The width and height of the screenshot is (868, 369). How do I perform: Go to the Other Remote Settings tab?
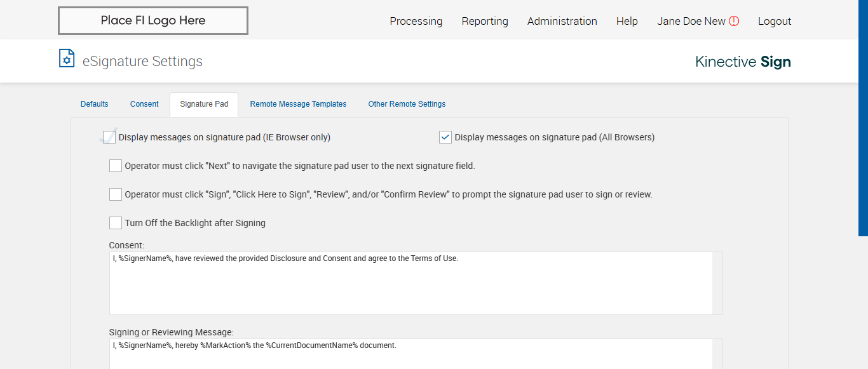pyautogui.click(x=407, y=104)
